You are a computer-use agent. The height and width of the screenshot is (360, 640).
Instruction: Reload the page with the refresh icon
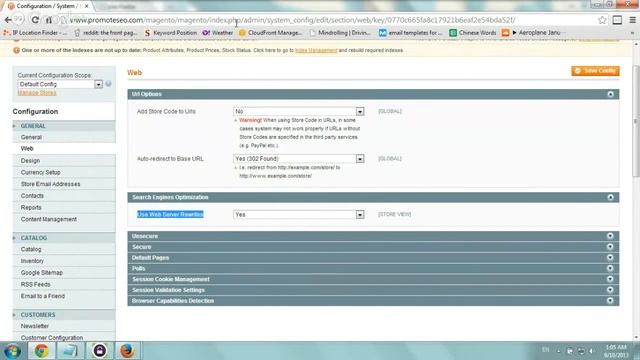pos(35,20)
